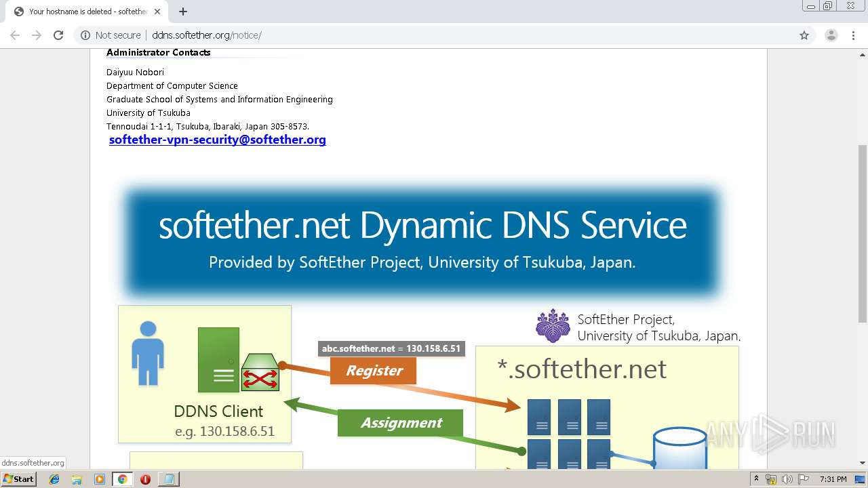Open a new tab with plus button
Screen dimensions: 868x488
tap(183, 12)
